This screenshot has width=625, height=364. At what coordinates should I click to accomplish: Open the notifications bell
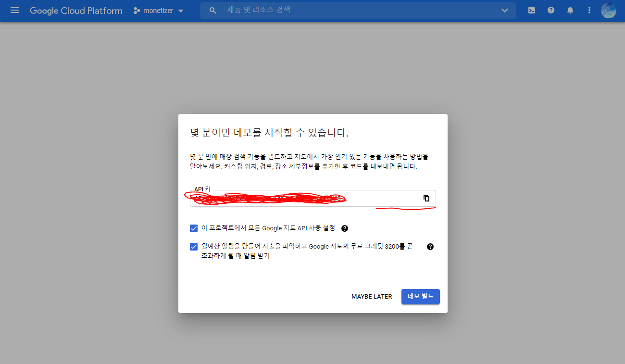point(570,10)
